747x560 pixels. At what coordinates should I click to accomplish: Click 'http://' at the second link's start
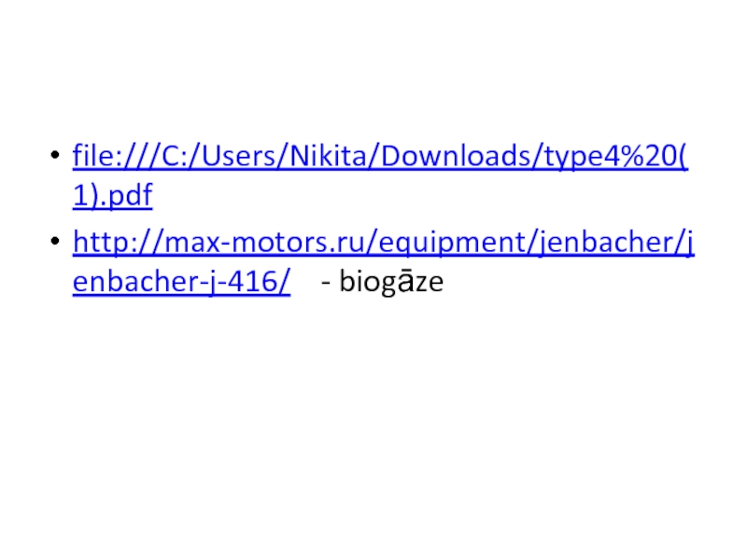(119, 243)
